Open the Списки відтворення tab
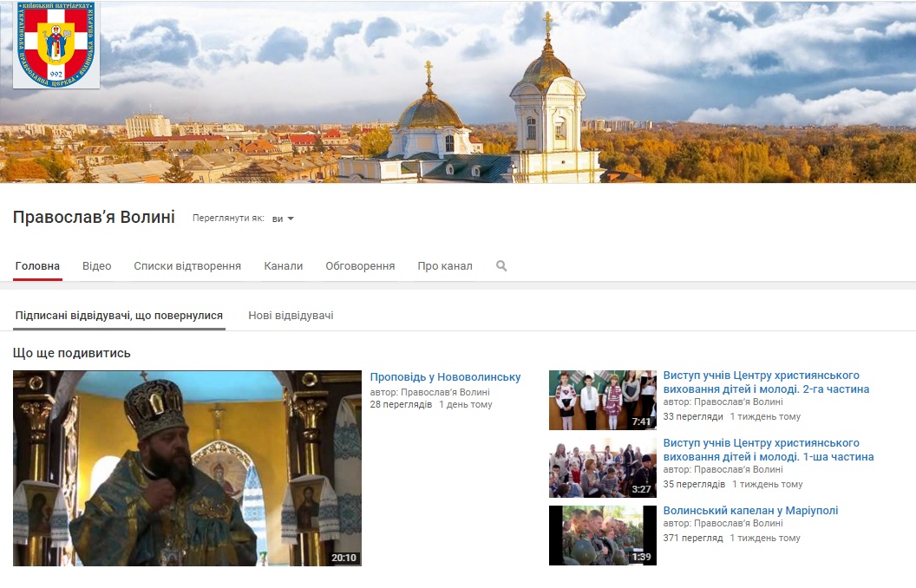The image size is (916, 588). (x=187, y=266)
